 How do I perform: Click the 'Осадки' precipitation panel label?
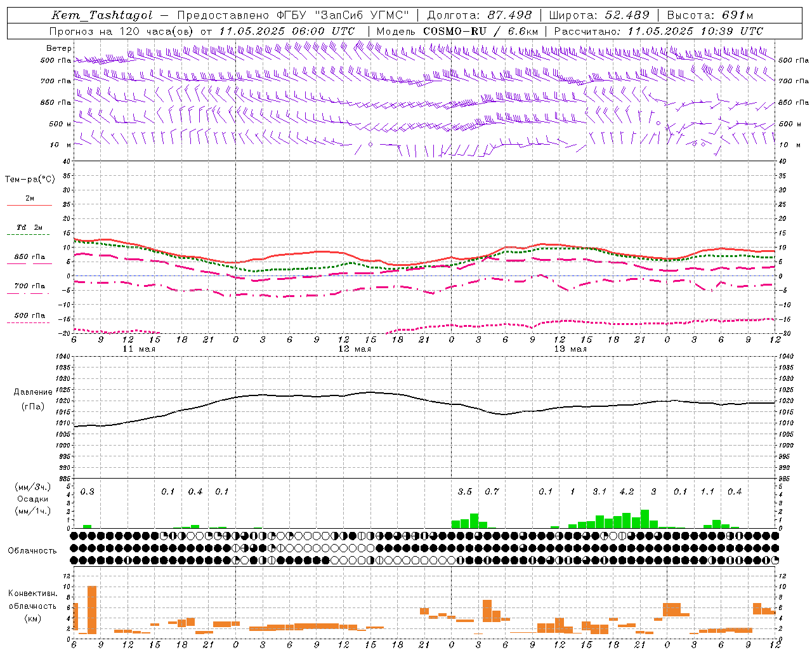click(x=33, y=499)
